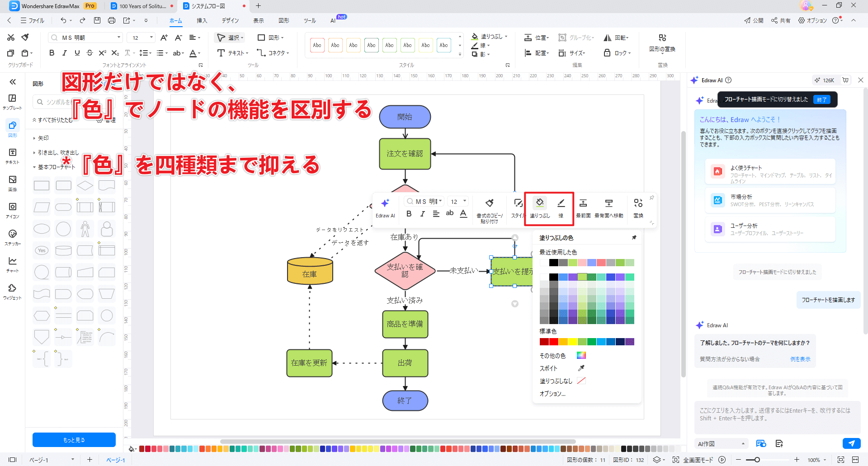Pick the yellow standard color swatch
Viewport: 868px width, 466px height.
point(573,342)
